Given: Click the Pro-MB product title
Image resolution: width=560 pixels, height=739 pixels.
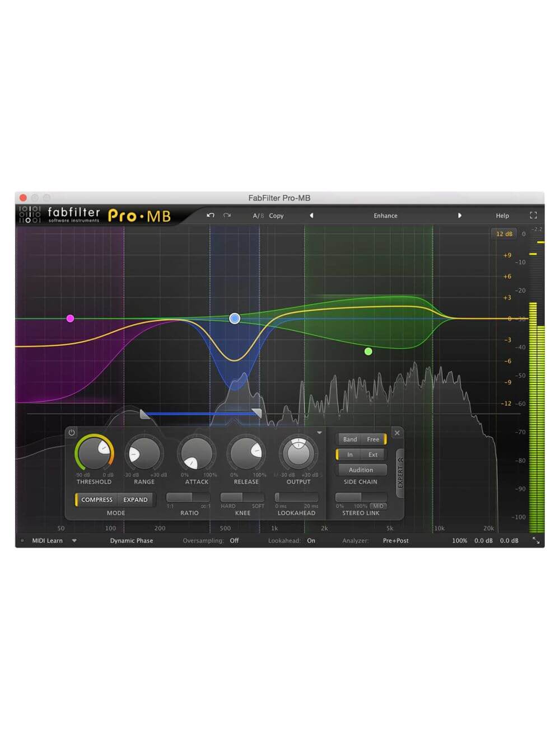Looking at the screenshot, I should point(139,216).
